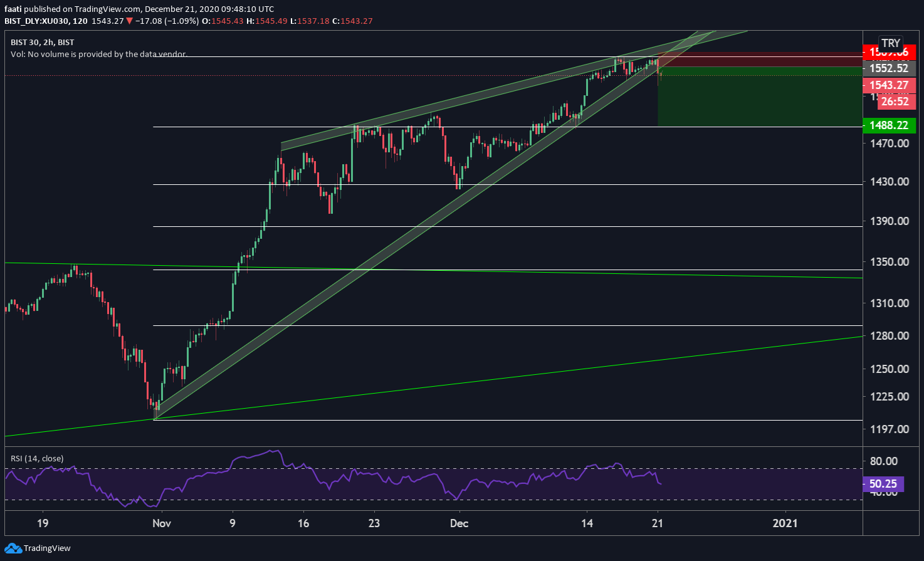Click the Nov label on time axis
The height and width of the screenshot is (561, 924).
(x=162, y=523)
